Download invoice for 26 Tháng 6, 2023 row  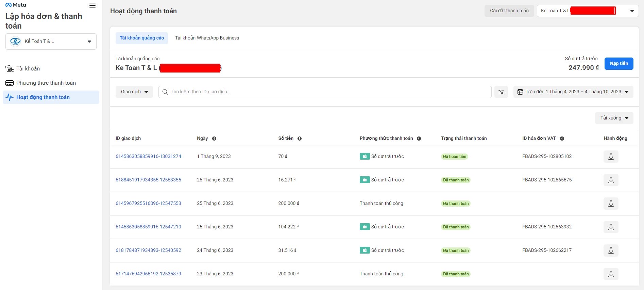click(x=611, y=180)
